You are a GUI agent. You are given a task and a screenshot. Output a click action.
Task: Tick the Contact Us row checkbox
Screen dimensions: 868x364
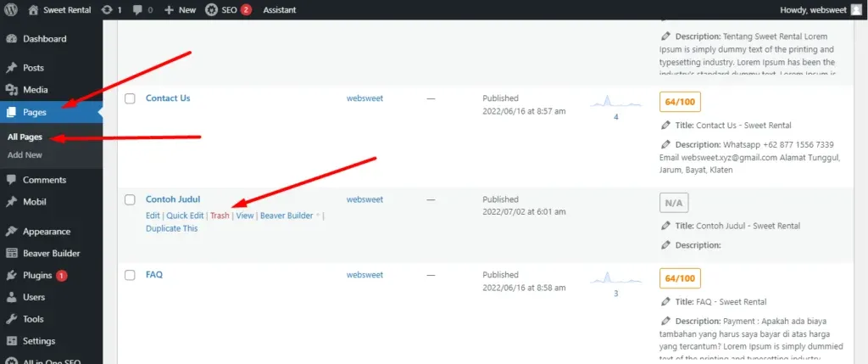pos(130,98)
